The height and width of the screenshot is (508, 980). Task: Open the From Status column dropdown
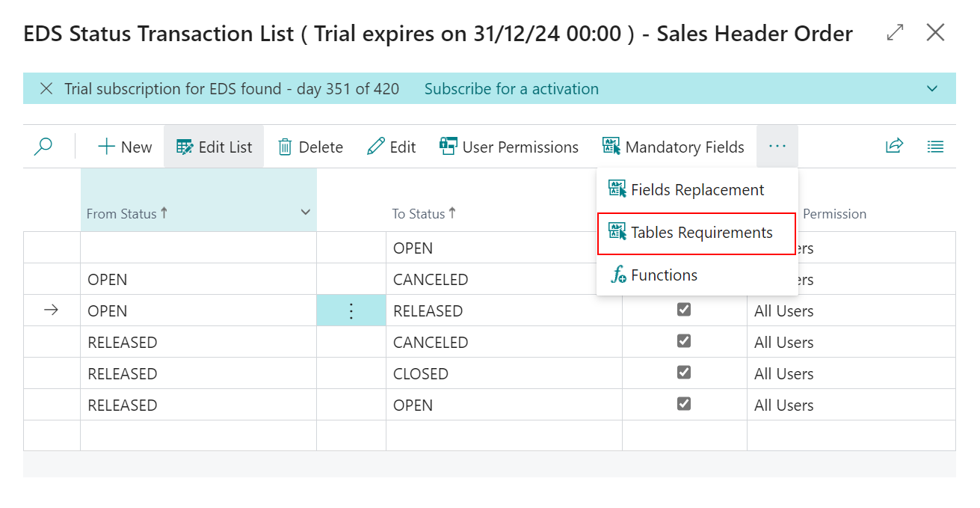click(305, 212)
